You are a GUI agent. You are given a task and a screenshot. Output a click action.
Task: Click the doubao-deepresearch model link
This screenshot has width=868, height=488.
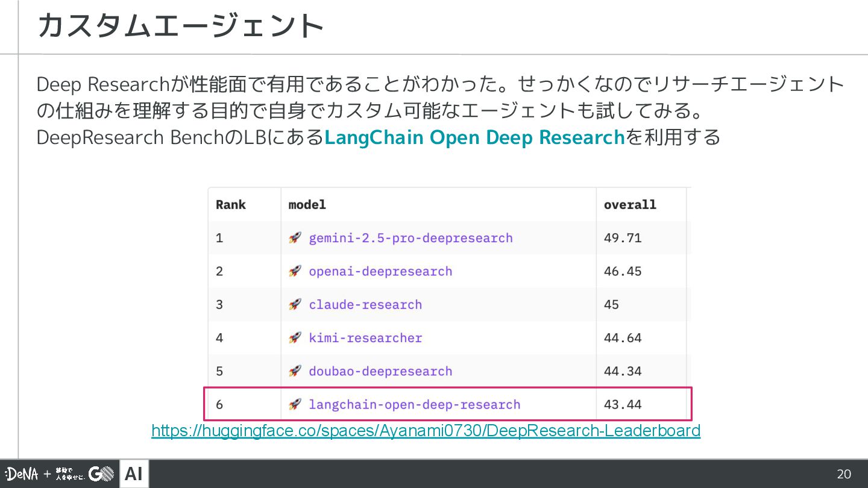tap(380, 371)
